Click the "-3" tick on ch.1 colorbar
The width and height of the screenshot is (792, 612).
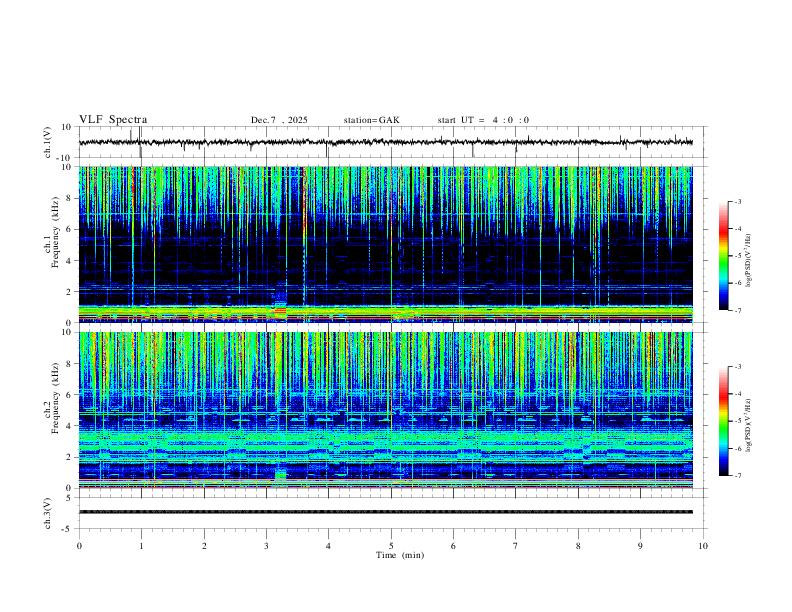click(737, 201)
